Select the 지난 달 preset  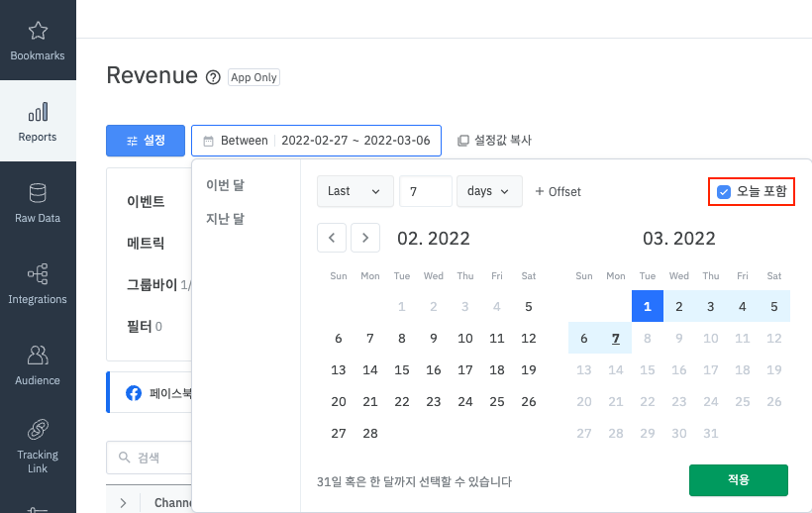[225, 219]
